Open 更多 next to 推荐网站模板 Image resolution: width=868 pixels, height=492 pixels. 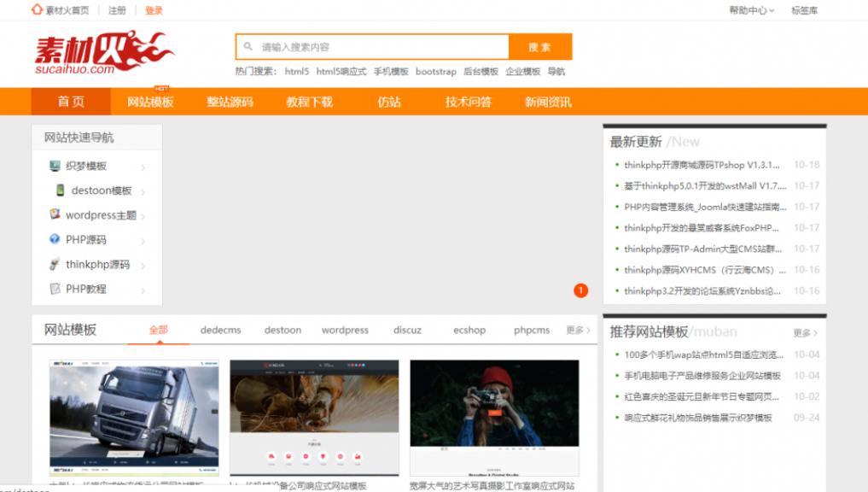pyautogui.click(x=805, y=333)
